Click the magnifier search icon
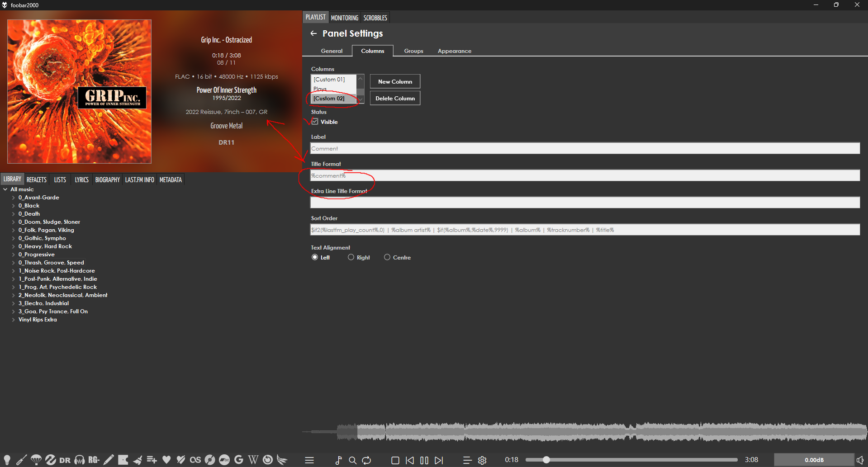This screenshot has height=467, width=868. (x=352, y=460)
